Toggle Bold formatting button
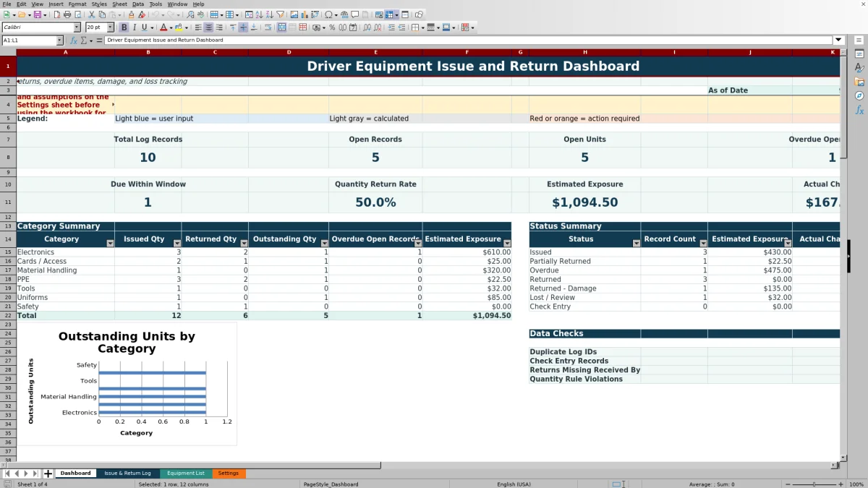This screenshot has height=488, width=868. [124, 27]
